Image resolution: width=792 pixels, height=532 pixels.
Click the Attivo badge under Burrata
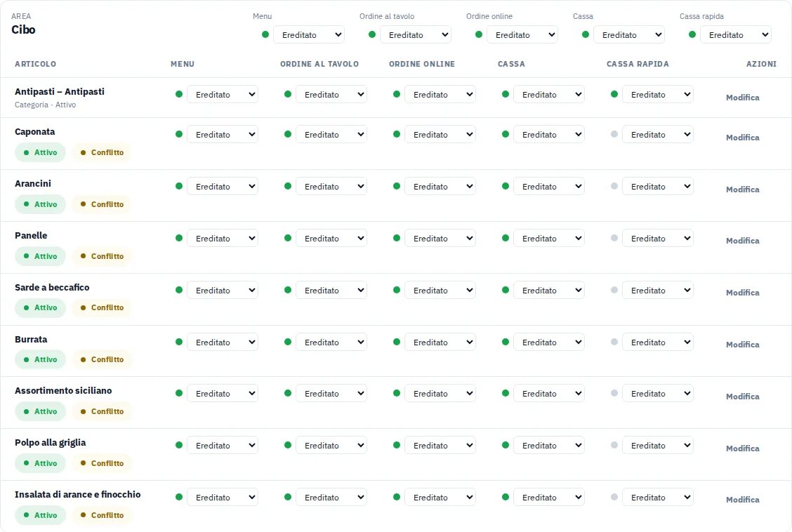pos(41,360)
